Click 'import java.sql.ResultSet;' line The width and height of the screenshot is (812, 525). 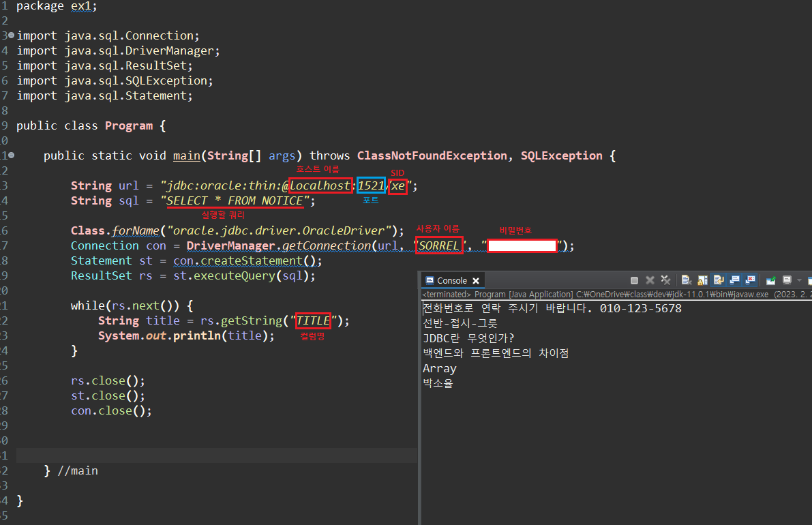pos(104,65)
